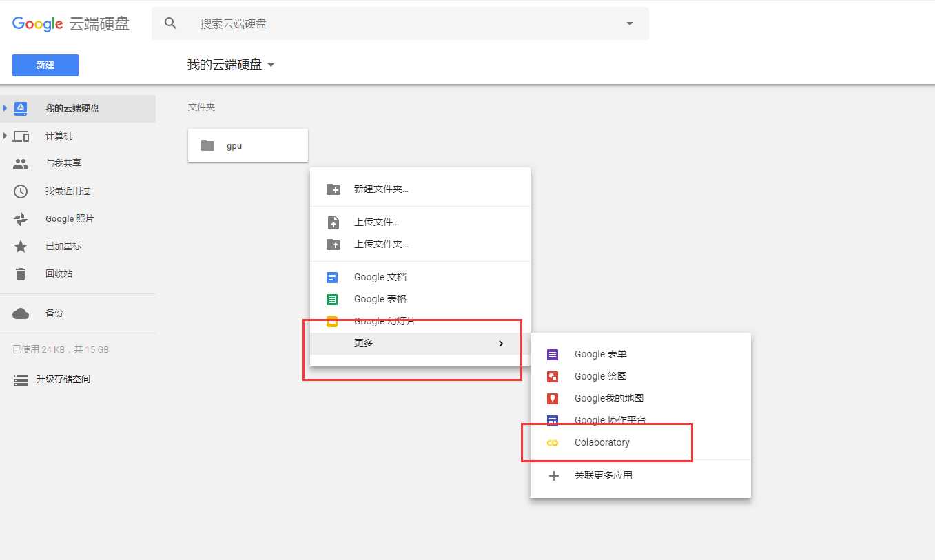The image size is (935, 560).
Task: Choose 新建文件夹 from context menu
Action: pyautogui.click(x=420, y=189)
